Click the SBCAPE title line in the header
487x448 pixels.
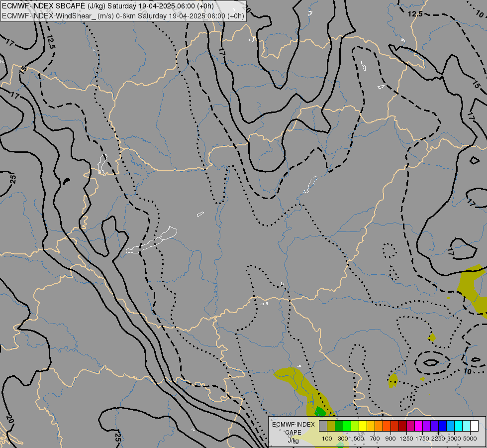[108, 6]
